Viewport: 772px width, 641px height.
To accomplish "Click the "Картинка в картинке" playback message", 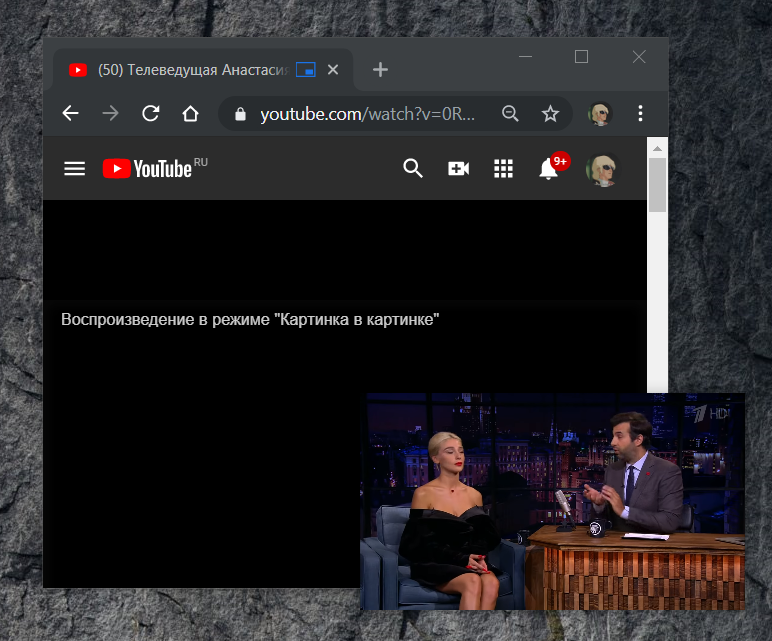I will [x=250, y=320].
